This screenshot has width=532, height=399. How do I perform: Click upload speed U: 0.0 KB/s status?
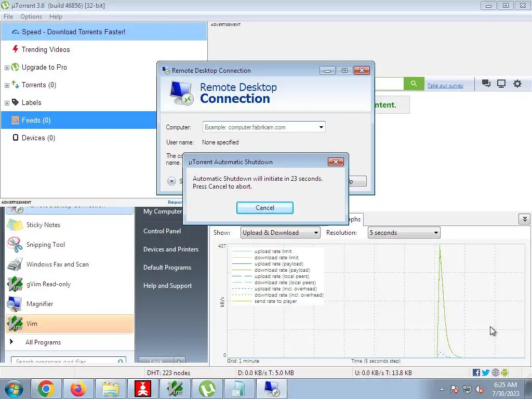[383, 373]
